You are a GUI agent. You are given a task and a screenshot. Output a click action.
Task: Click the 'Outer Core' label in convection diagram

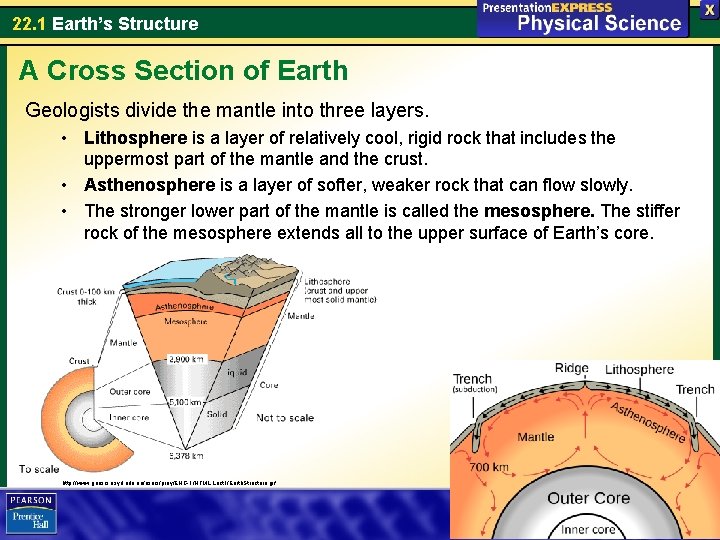(x=589, y=498)
